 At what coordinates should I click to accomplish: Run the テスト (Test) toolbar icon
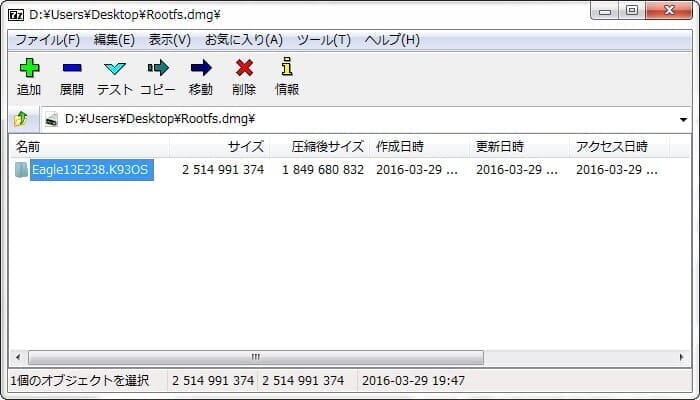click(x=115, y=68)
